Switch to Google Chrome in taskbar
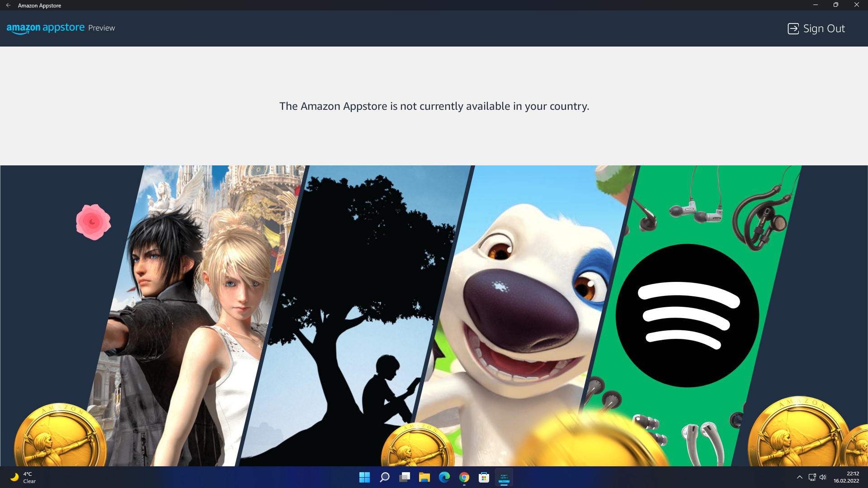The height and width of the screenshot is (488, 868). (464, 477)
